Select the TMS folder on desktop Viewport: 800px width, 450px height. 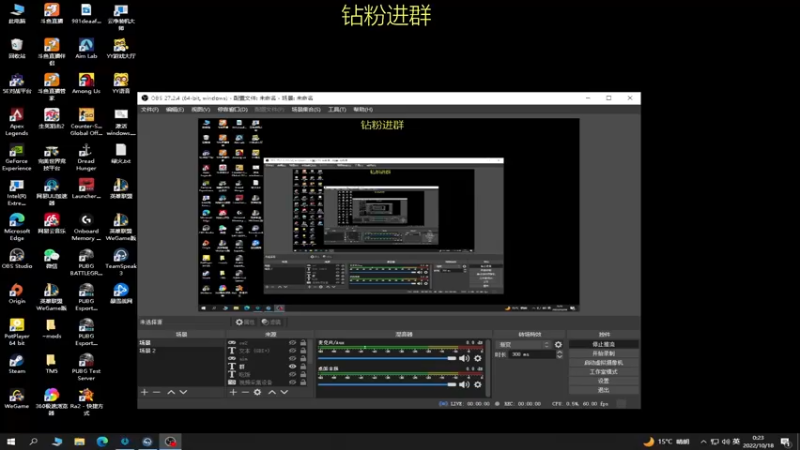pos(51,363)
